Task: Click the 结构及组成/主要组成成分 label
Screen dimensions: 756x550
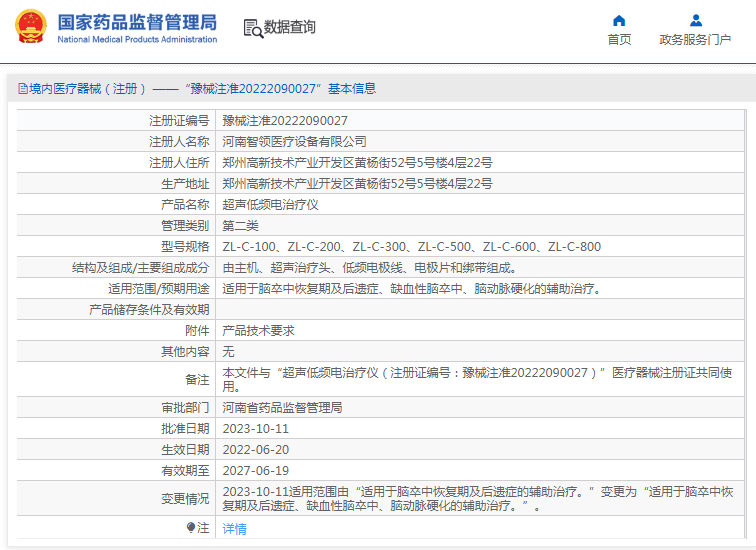Action: pyautogui.click(x=140, y=268)
